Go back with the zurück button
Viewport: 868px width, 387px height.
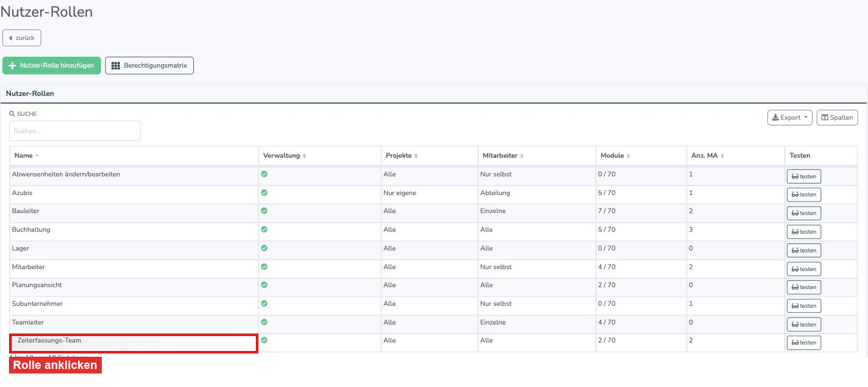point(22,38)
